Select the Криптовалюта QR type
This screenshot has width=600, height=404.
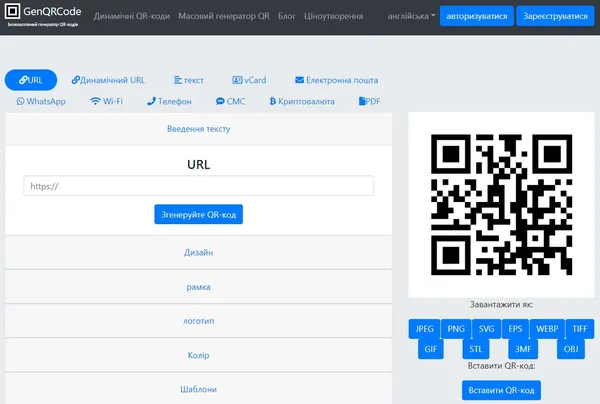tap(302, 101)
